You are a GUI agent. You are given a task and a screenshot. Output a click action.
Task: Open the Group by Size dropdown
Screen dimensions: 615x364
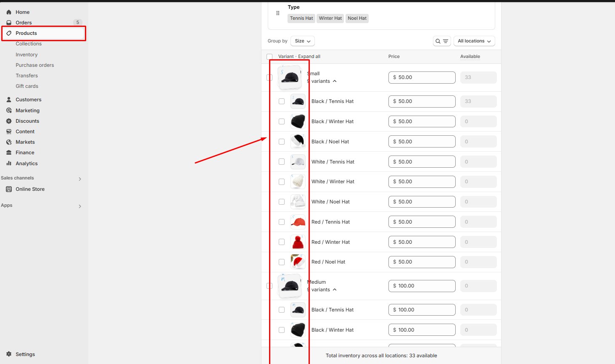click(302, 41)
